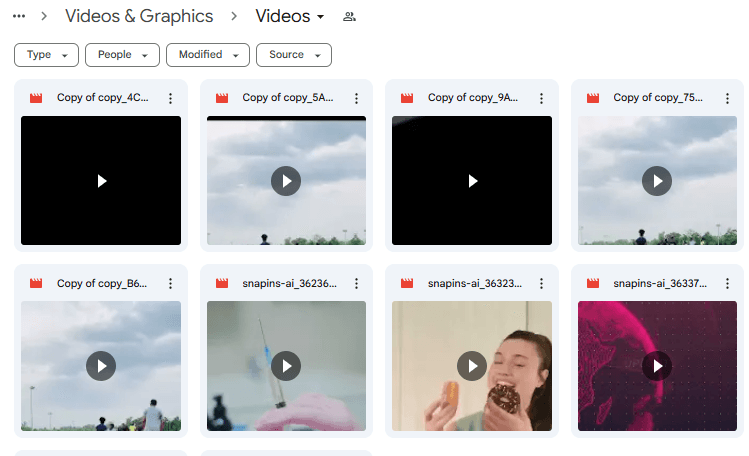Open more options for Copy of copy_75
This screenshot has width=749, height=456.
(x=727, y=98)
